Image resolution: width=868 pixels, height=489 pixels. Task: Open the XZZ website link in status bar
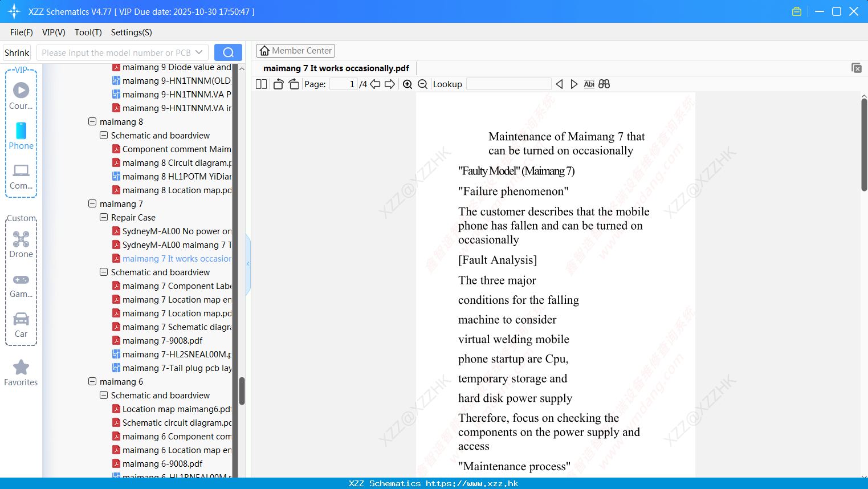[472, 483]
